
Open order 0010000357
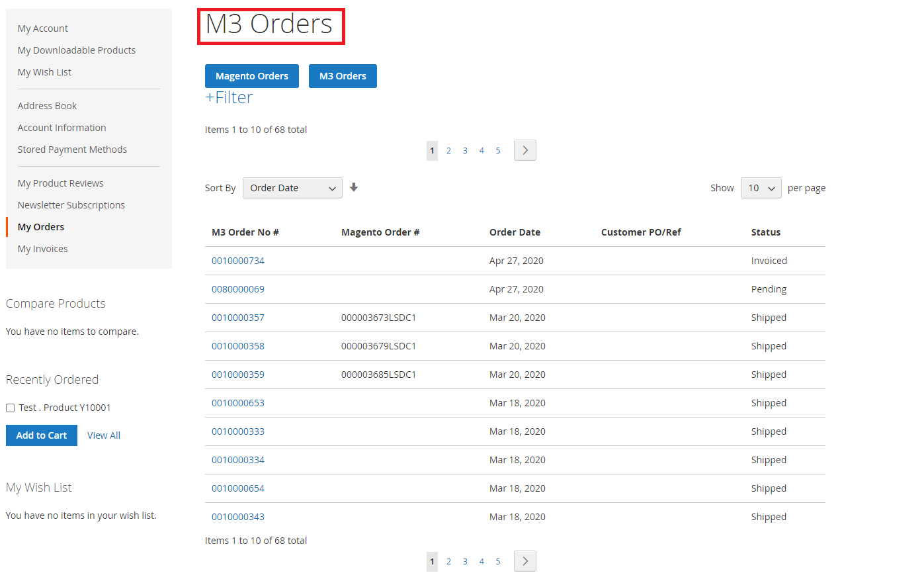(x=238, y=318)
